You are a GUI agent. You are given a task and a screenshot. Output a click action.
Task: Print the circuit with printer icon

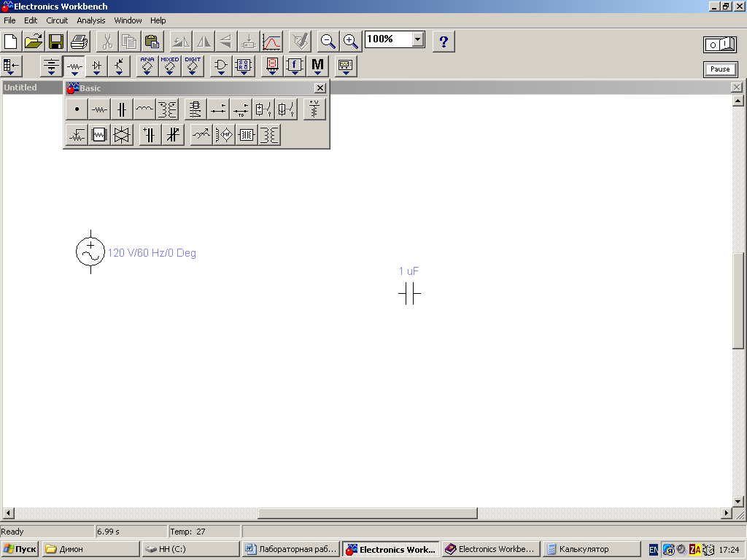(79, 42)
